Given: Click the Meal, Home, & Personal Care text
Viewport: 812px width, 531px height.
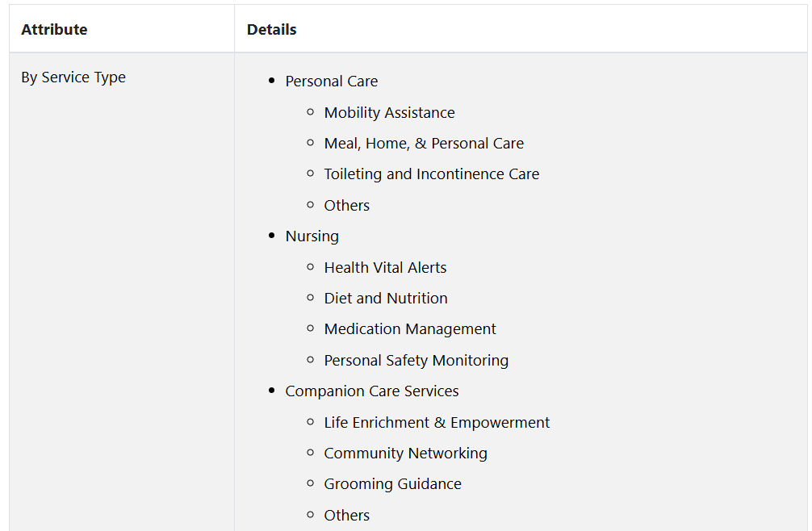Looking at the screenshot, I should click(x=424, y=144).
